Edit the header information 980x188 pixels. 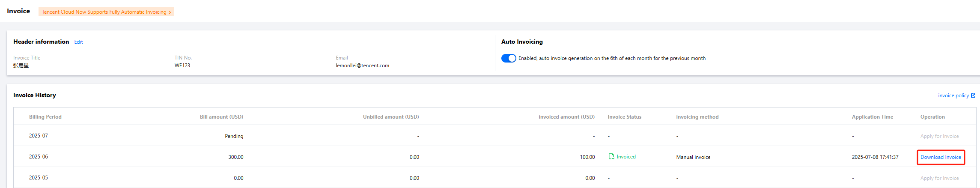click(x=78, y=42)
